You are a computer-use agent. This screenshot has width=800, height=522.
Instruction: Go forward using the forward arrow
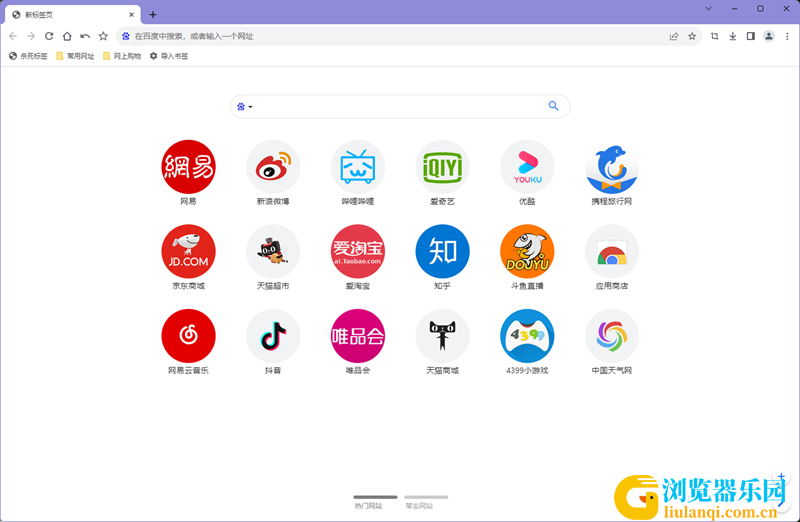click(31, 36)
